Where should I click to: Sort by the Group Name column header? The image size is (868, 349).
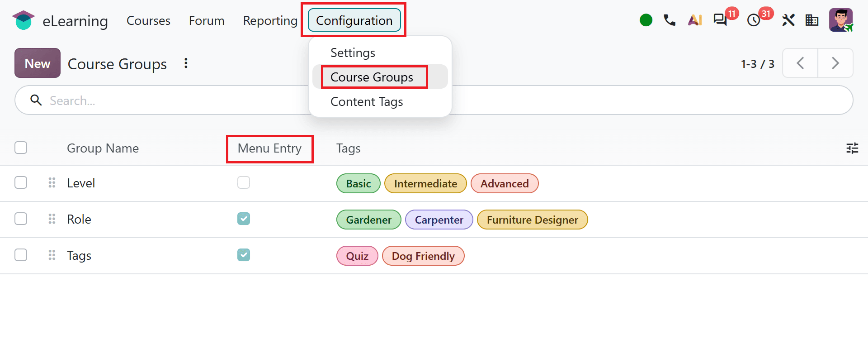(103, 148)
